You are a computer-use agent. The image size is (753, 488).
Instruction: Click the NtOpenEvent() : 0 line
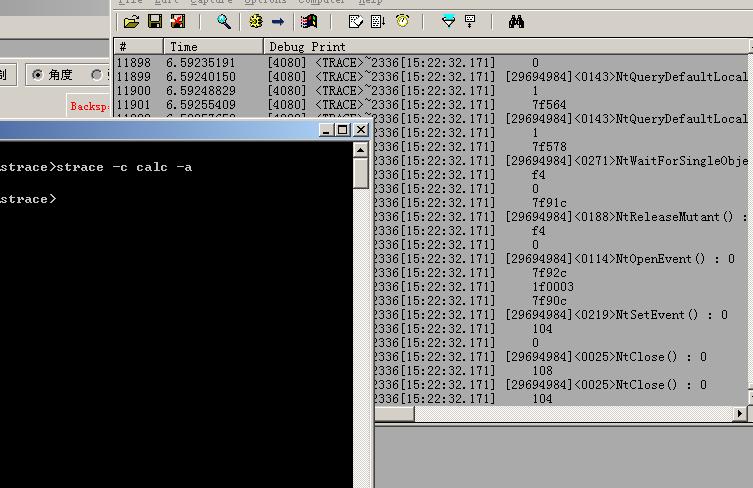pyautogui.click(x=620, y=258)
